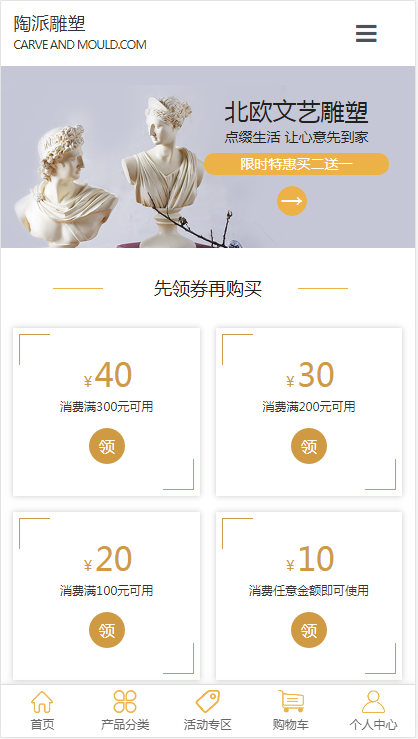
Task: Tap the activity zone tag icon
Action: coord(208,701)
